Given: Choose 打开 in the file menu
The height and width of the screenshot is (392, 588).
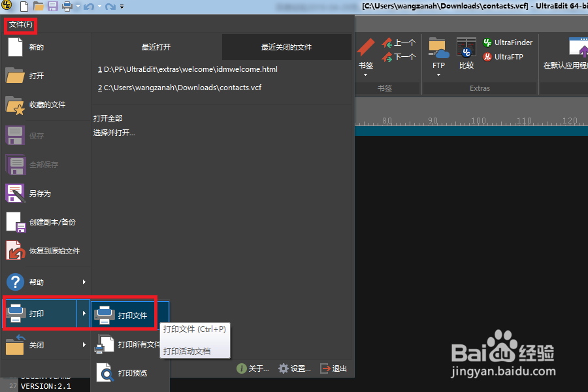Looking at the screenshot, I should click(46, 76).
